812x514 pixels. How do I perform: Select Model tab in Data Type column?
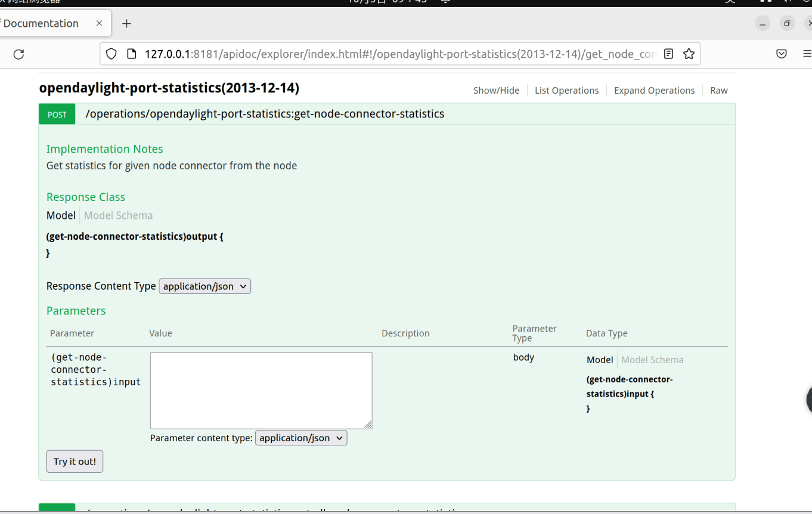(600, 360)
